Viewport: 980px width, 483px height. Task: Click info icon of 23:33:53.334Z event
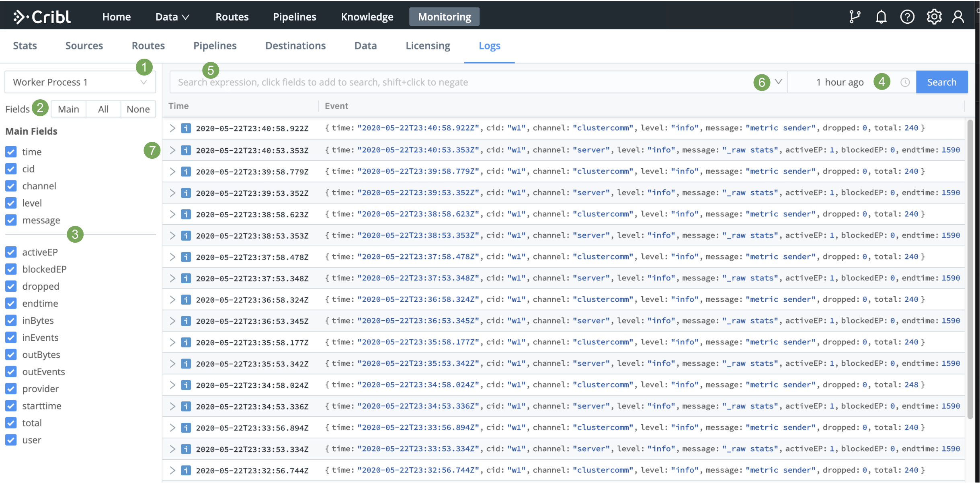[x=186, y=449]
